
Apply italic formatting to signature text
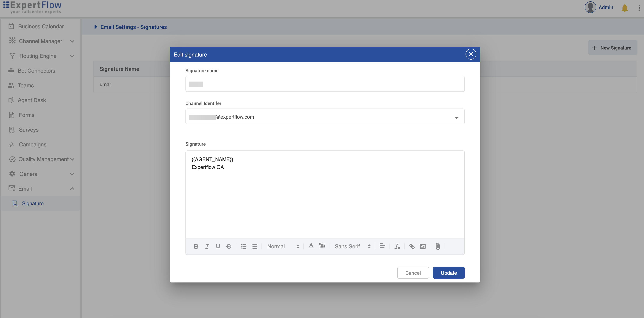[x=207, y=246]
